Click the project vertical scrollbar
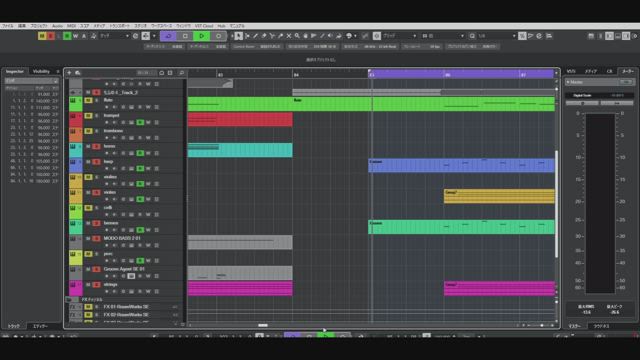Image resolution: width=640 pixels, height=360 pixels. click(556, 204)
